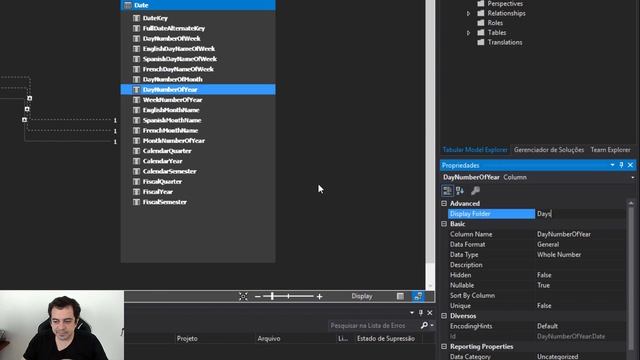
Task: Switch to grid data view icon
Action: coord(400,296)
